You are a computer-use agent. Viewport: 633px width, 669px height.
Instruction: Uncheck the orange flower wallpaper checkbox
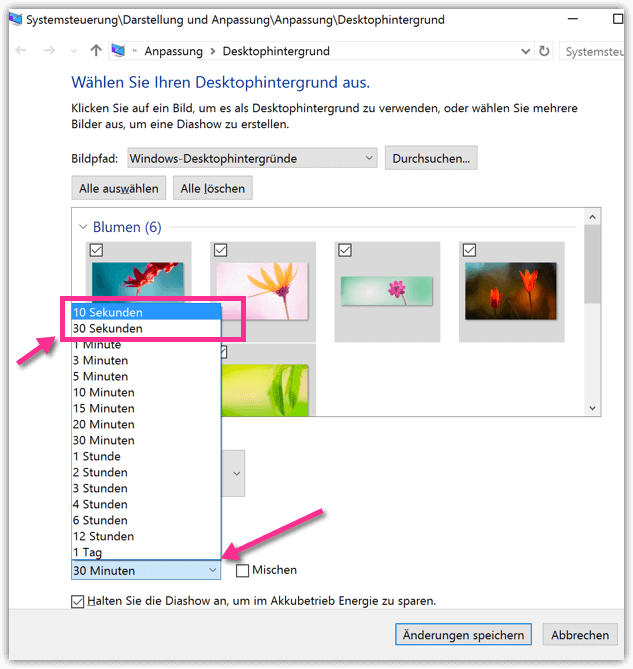(x=221, y=250)
